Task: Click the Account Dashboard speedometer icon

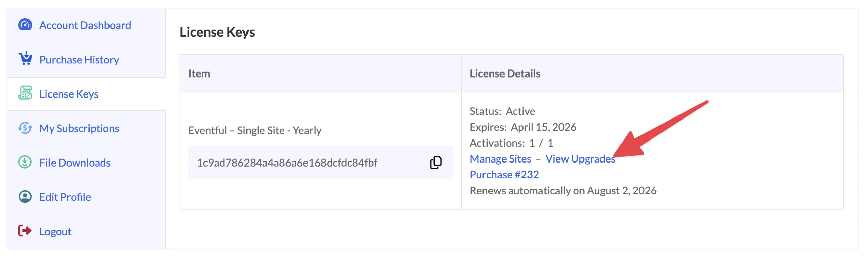Action: tap(25, 25)
